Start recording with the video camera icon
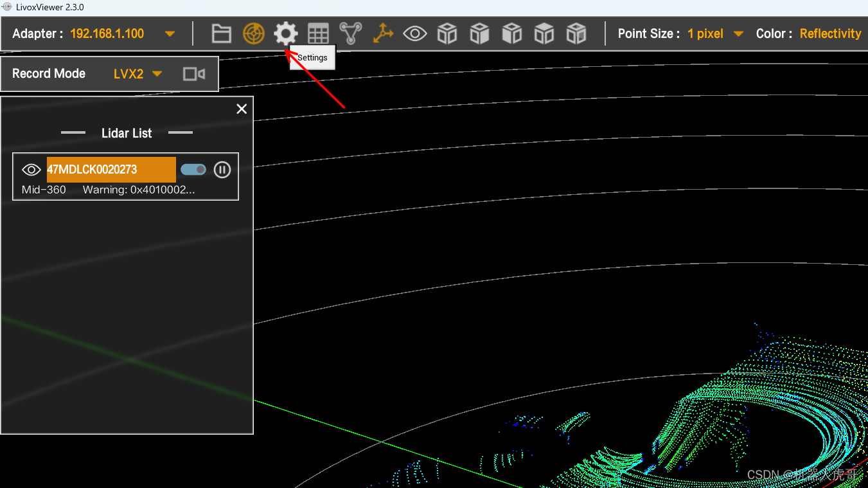The image size is (868, 488). 193,74
